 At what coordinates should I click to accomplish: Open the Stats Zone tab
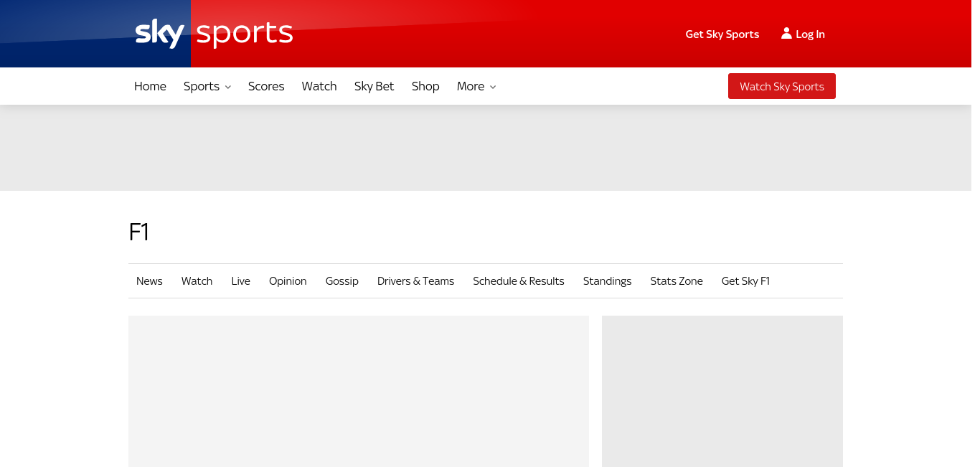click(677, 281)
